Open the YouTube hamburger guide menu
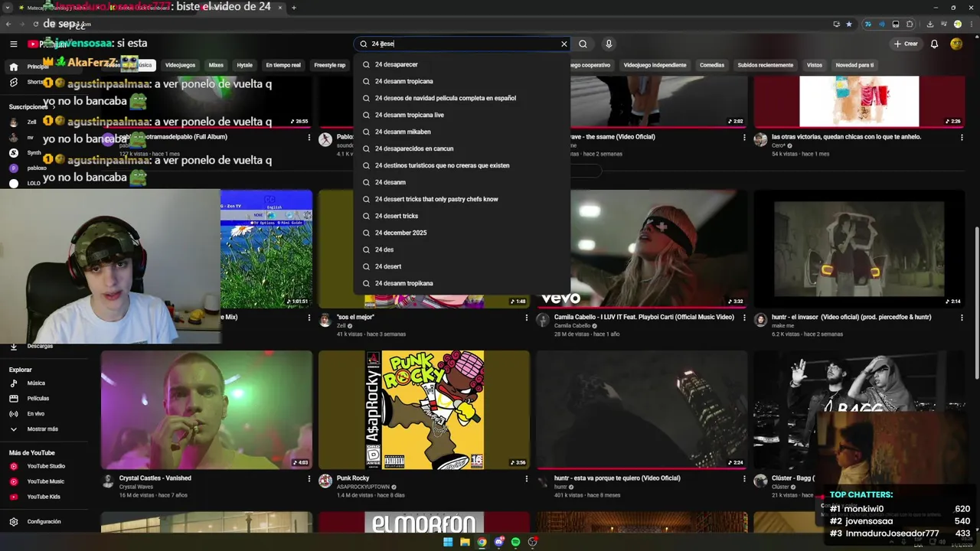 pyautogui.click(x=13, y=44)
